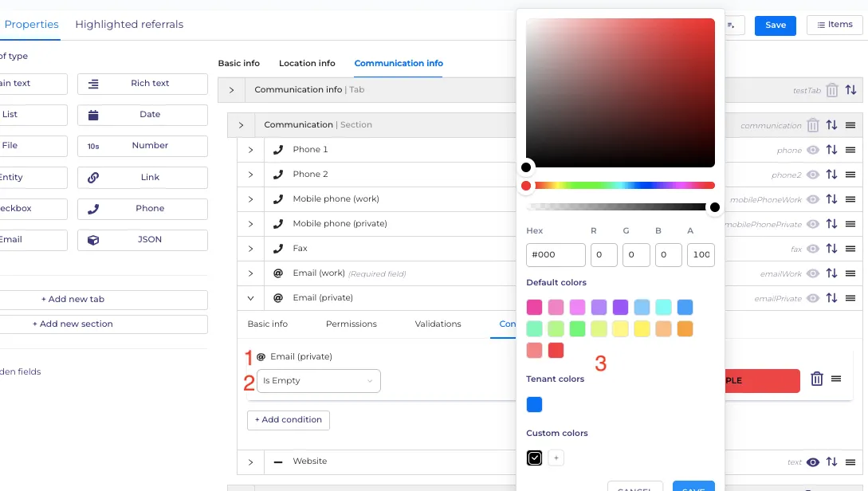Add a Number field type
Screen dimensions: 868x491
(x=142, y=146)
